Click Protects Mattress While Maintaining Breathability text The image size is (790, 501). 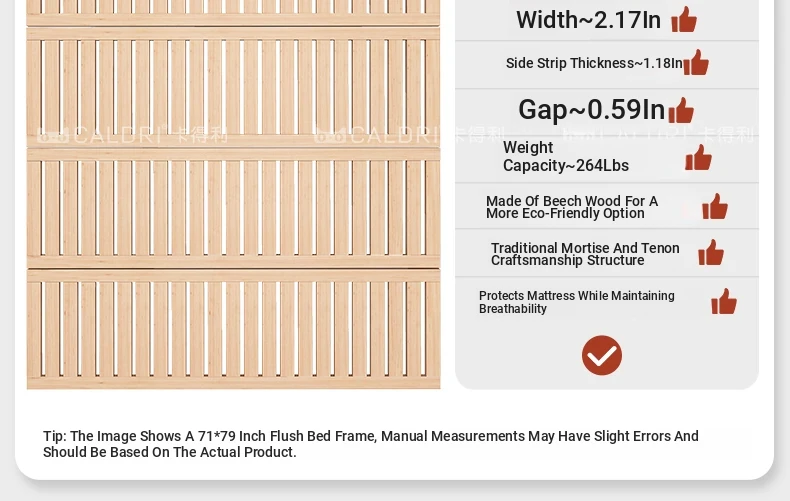coord(577,302)
